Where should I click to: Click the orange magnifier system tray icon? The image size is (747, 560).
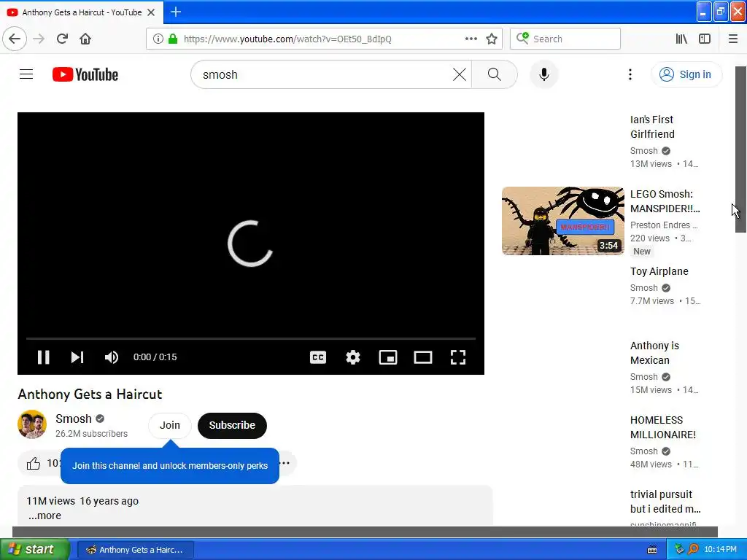point(693,550)
